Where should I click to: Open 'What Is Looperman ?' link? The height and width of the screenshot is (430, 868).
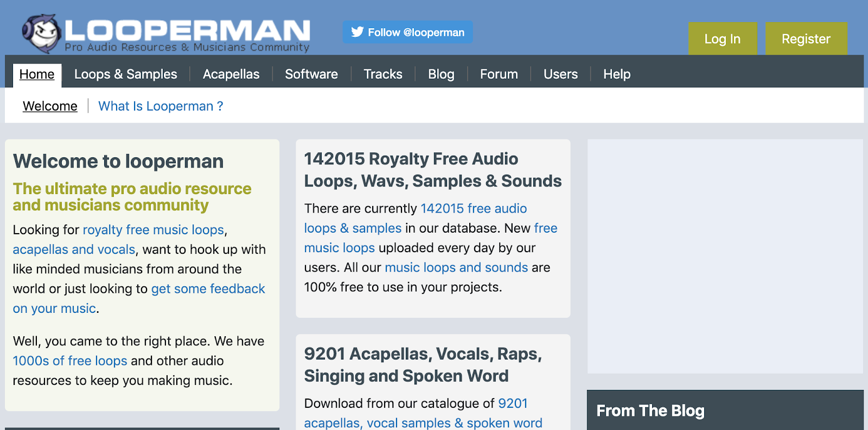(x=161, y=106)
